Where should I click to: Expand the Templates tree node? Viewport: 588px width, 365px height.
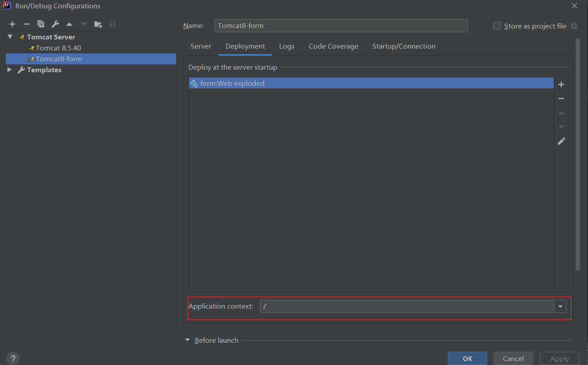(x=10, y=70)
